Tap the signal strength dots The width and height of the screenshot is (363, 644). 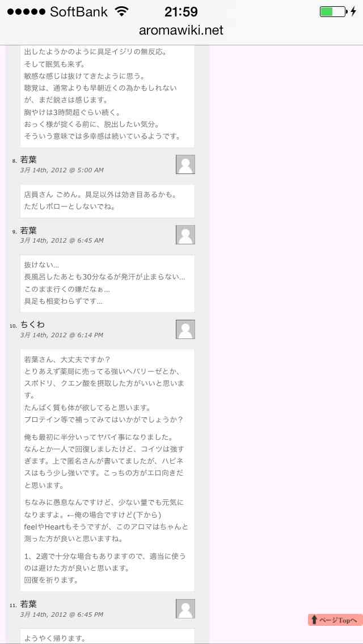point(26,12)
